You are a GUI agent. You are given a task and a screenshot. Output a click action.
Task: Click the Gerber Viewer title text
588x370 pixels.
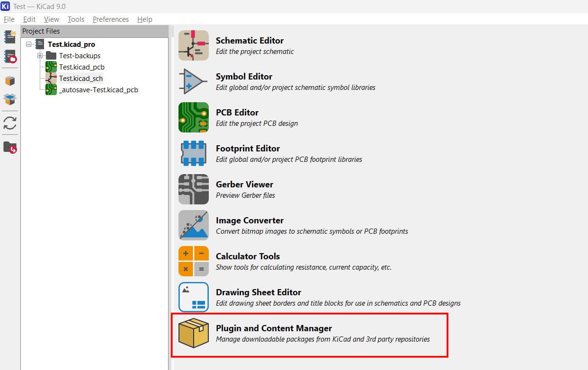pyautogui.click(x=244, y=185)
